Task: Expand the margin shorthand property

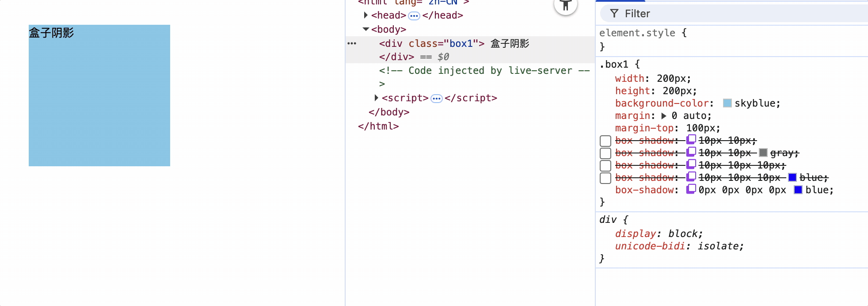Action: click(x=664, y=116)
